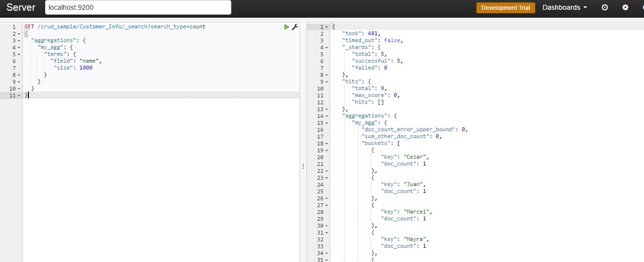Collapse the response root at output line 1
The width and height of the screenshot is (644, 262).
point(327,27)
